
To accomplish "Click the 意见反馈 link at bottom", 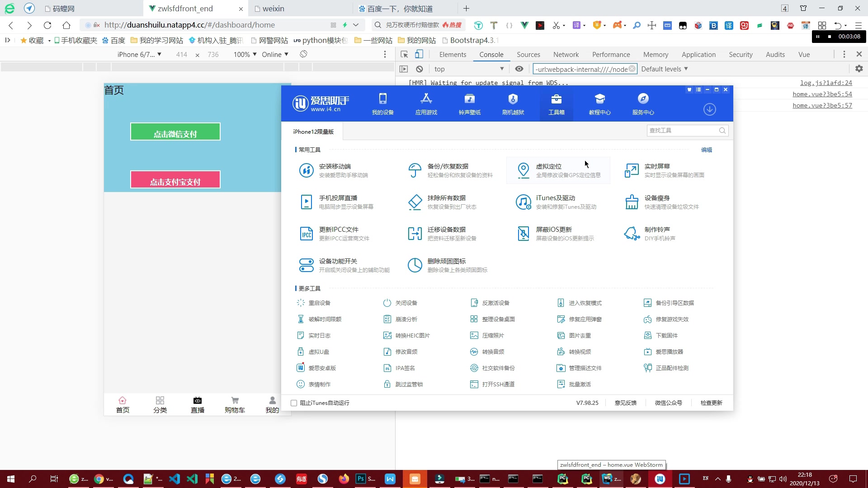I will [625, 402].
